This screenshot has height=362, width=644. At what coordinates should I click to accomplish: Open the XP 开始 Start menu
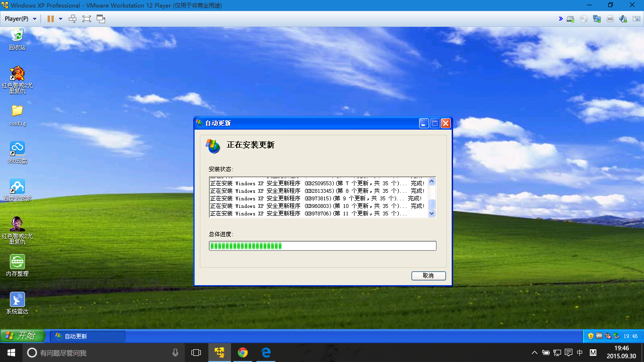(x=22, y=336)
